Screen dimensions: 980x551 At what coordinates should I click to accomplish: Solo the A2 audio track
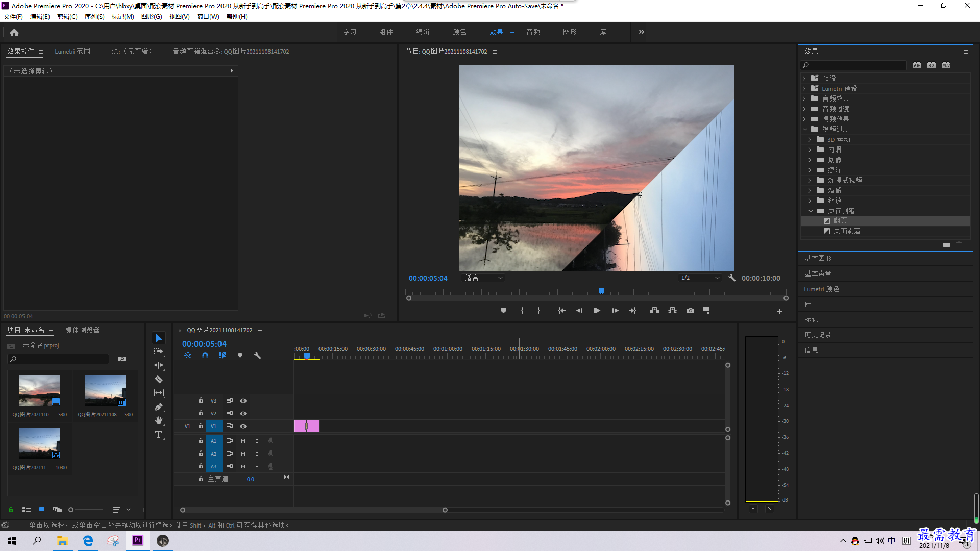coord(257,454)
